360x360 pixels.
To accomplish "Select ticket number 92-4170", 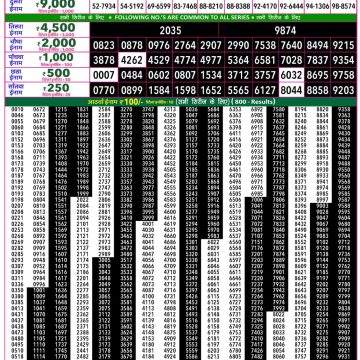I will tap(265, 6).
